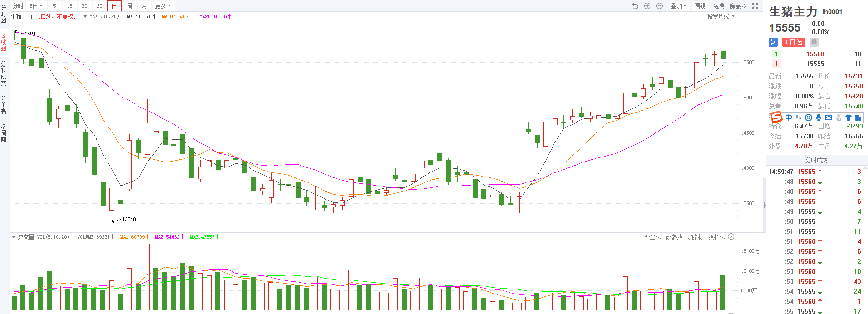The image size is (868, 314).
Task: Toggle the 画线 drawing mode
Action: pos(700,6)
